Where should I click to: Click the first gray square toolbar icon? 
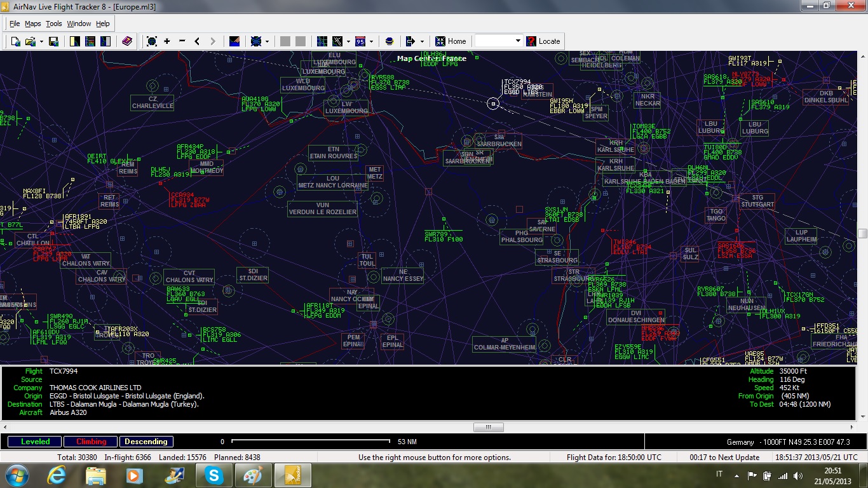tap(285, 41)
